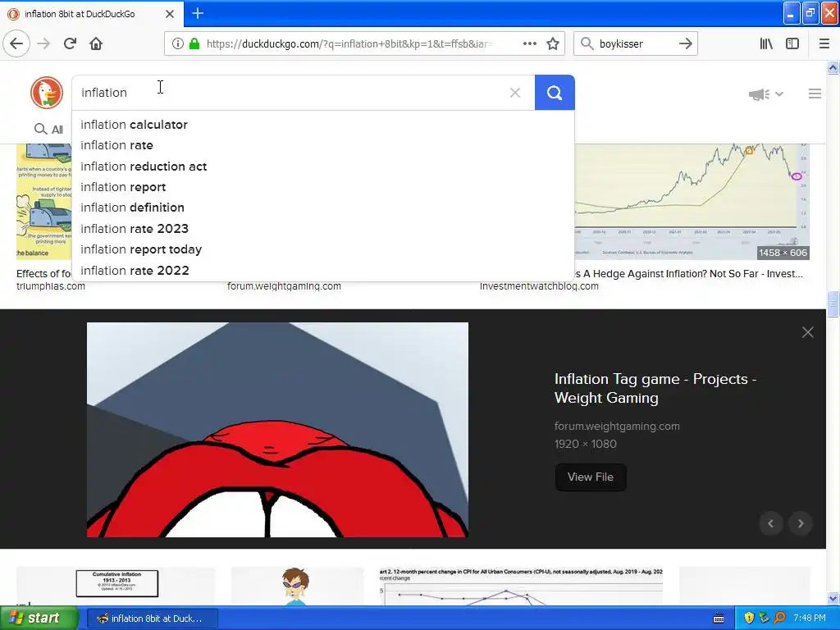Open the DuckDuckGo side menu icon
Image resolution: width=840 pixels, height=630 pixels.
pos(815,94)
